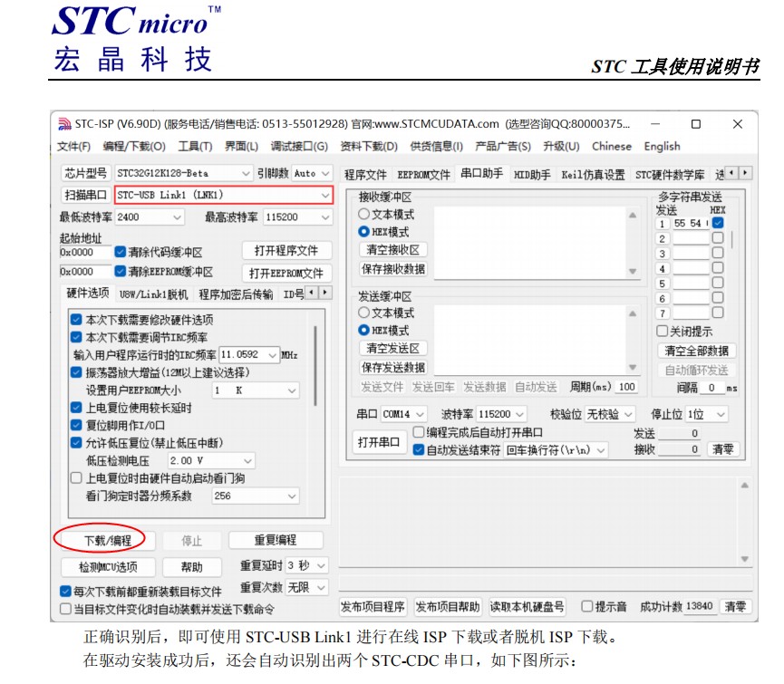Enable 当目标文件变化时自动装载并发送下载命令
This screenshot has height=684, width=784.
tap(65, 609)
